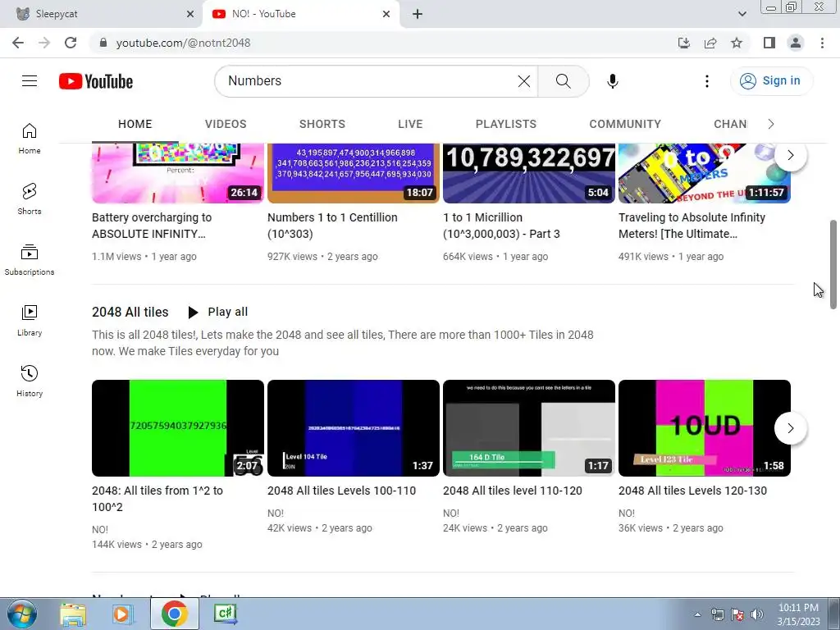The height and width of the screenshot is (630, 840).
Task: Open Subscriptions in the left sidebar
Action: point(30,260)
